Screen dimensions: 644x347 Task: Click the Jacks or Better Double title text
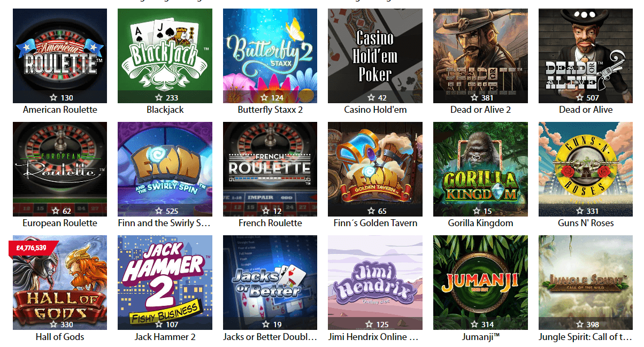click(x=270, y=337)
